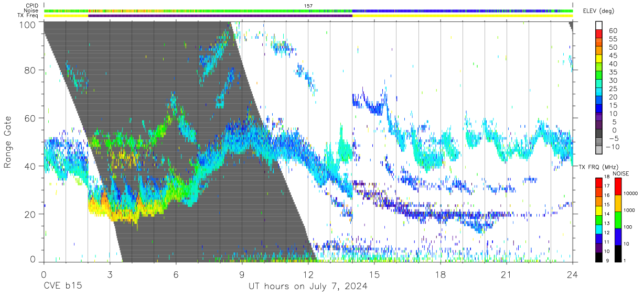Click the Noise label beside the top strip

click(x=31, y=10)
